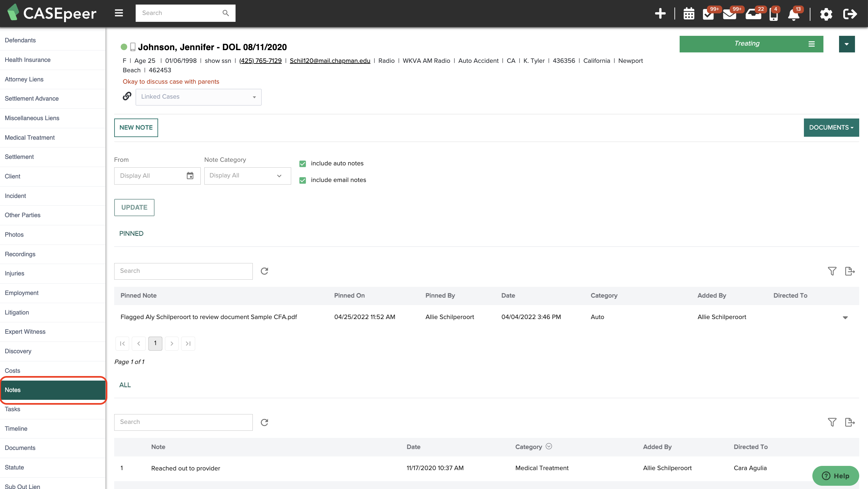This screenshot has width=868, height=489.
Task: Open the Treating status dropdown
Action: [751, 44]
